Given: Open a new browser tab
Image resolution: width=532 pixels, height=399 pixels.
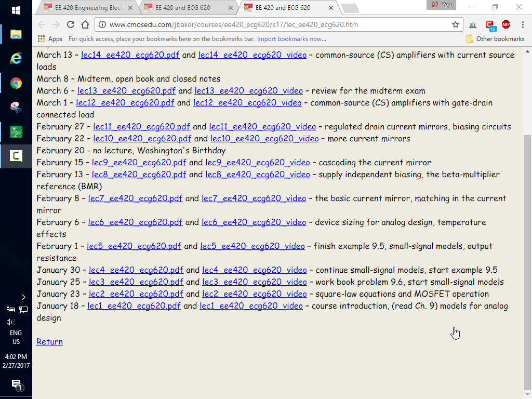Looking at the screenshot, I should [350, 8].
